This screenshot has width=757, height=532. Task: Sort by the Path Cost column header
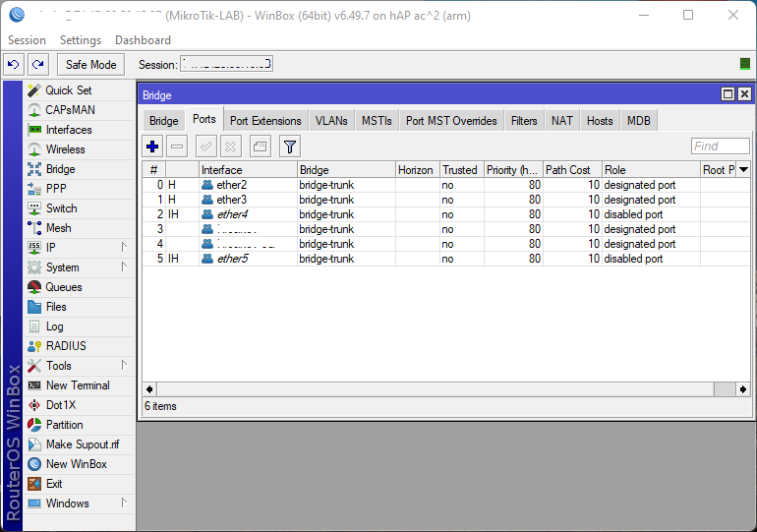click(x=572, y=170)
